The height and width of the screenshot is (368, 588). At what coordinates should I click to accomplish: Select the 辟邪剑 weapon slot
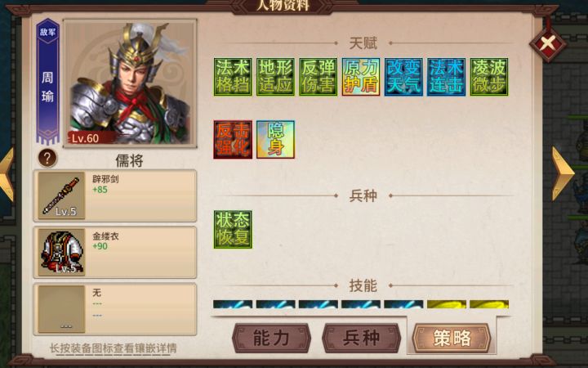coord(115,195)
